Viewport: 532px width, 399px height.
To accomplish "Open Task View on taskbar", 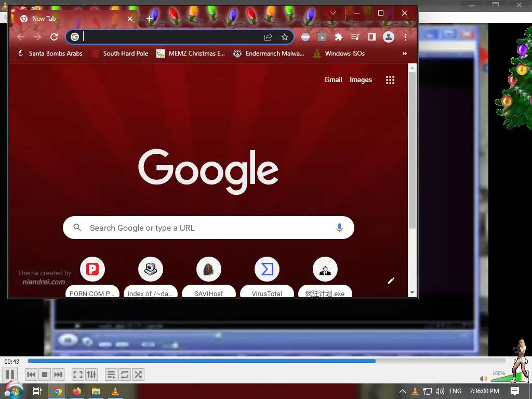I will pos(37,391).
